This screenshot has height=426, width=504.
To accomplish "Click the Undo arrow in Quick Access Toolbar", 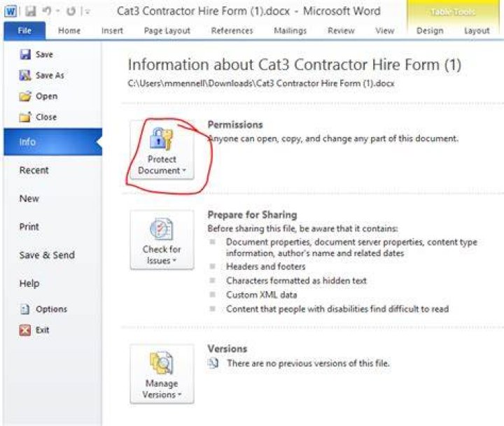I will tap(47, 12).
